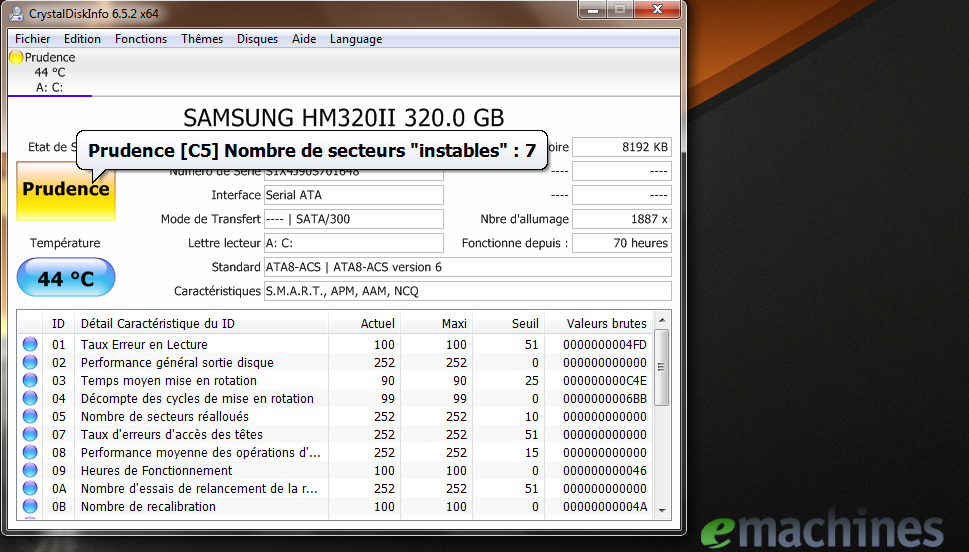Select the Taux Erreur en Lecture row
This screenshot has height=552, width=969.
click(x=336, y=344)
